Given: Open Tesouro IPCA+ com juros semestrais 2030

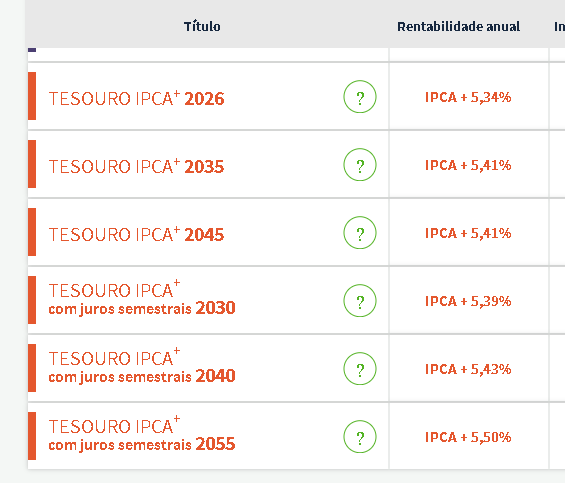Looking at the screenshot, I should [x=142, y=298].
